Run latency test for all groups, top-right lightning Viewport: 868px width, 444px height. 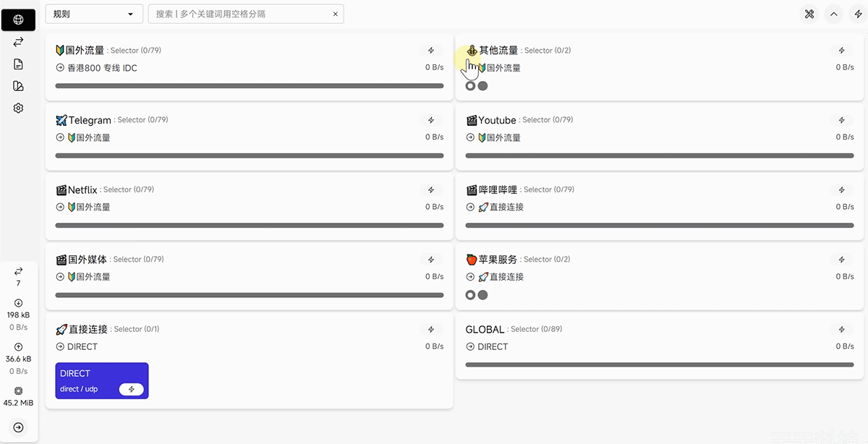(858, 14)
